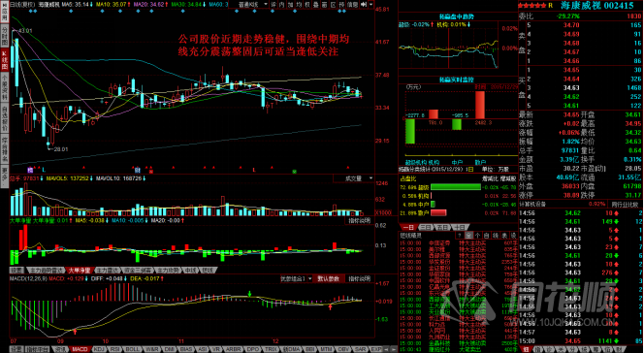Switch to the KDJ indicator tab
The width and height of the screenshot is (644, 353).
pos(99,349)
